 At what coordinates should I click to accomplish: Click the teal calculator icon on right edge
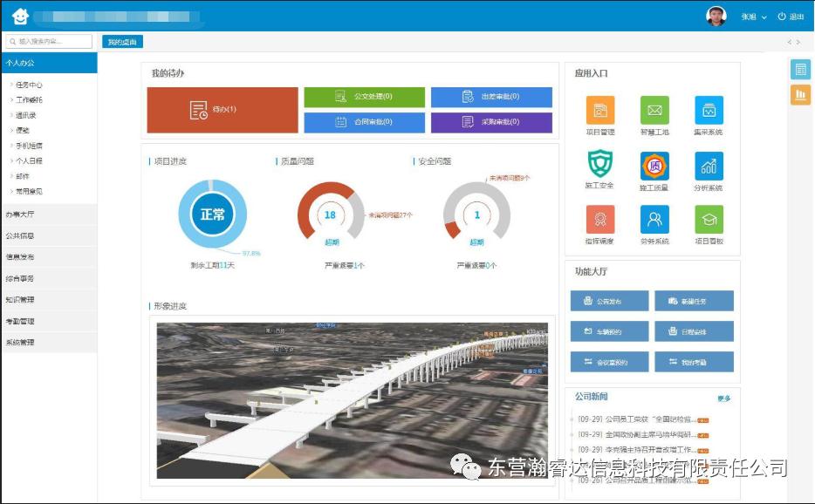pyautogui.click(x=800, y=70)
